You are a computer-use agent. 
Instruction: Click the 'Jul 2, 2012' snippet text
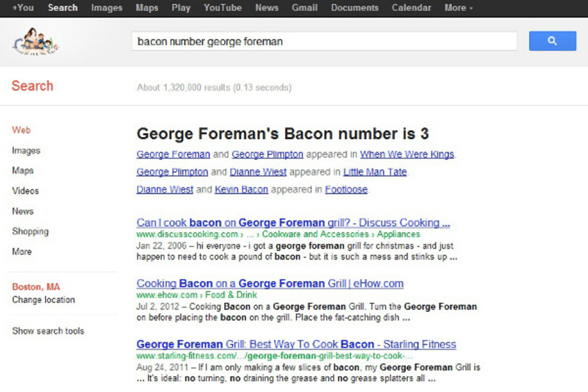coord(159,307)
